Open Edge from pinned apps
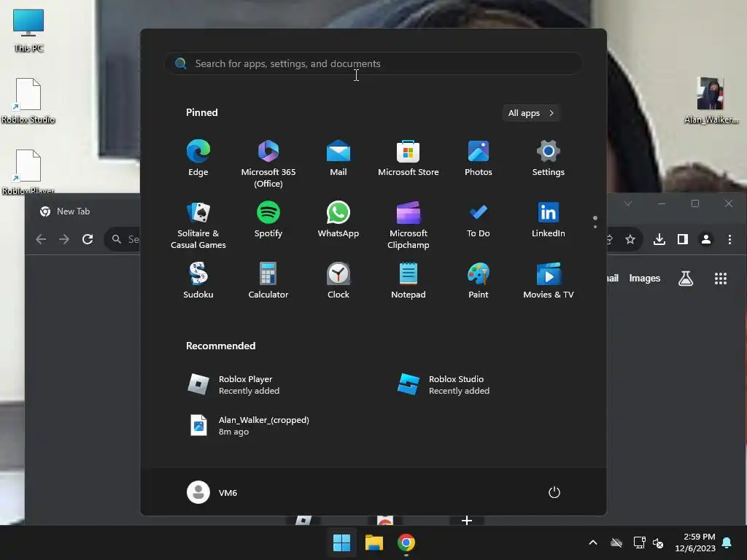This screenshot has width=747, height=560. click(x=198, y=158)
